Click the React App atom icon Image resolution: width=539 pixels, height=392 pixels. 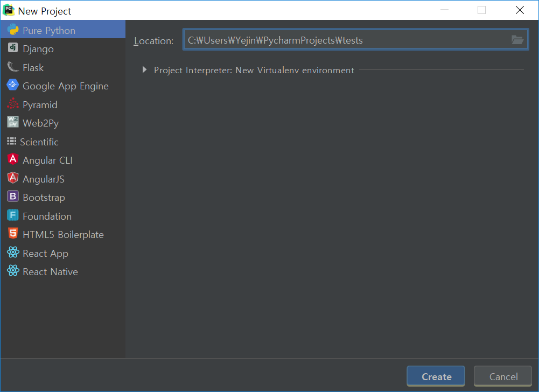click(x=13, y=253)
